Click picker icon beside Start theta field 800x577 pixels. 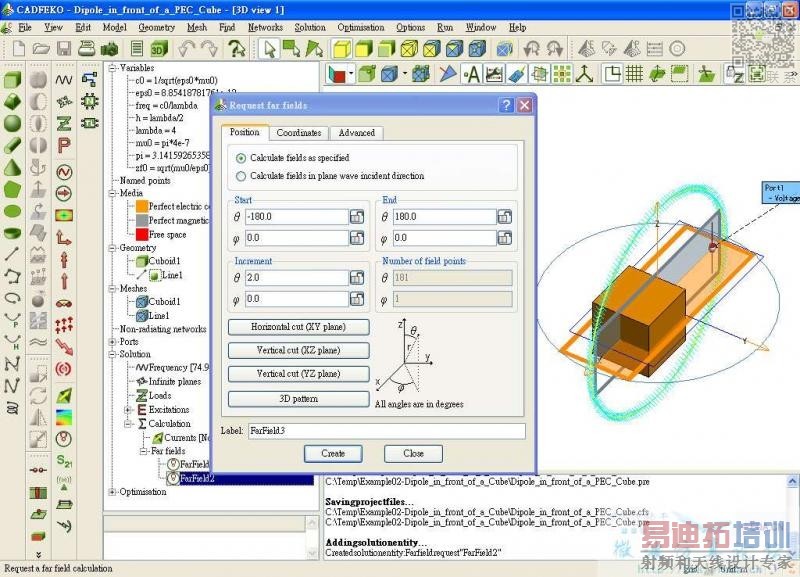point(357,217)
